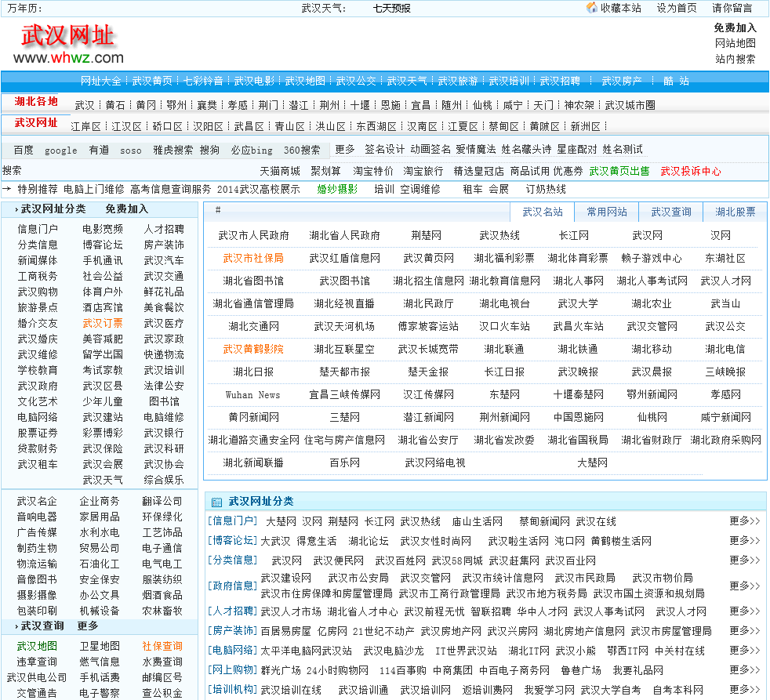Viewport: 770px width, 700px height.
Task: Open 武汉房产 in the navigation bar
Action: 622,81
